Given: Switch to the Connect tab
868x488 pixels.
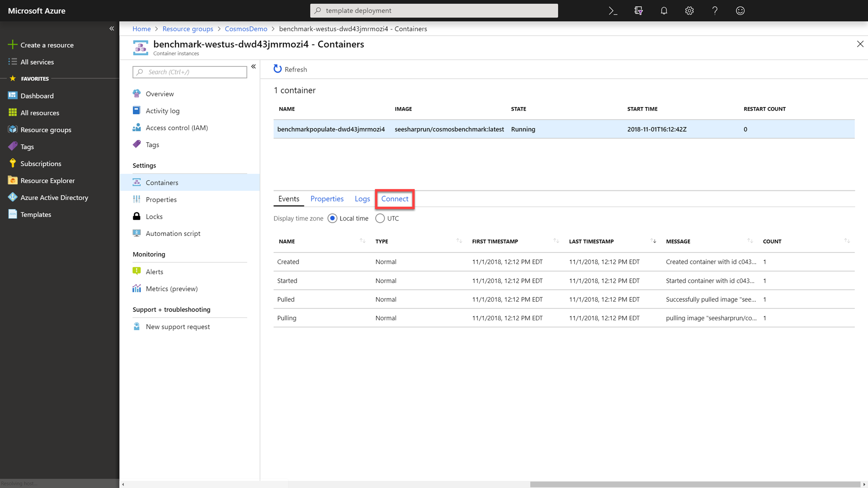Looking at the screenshot, I should 395,198.
